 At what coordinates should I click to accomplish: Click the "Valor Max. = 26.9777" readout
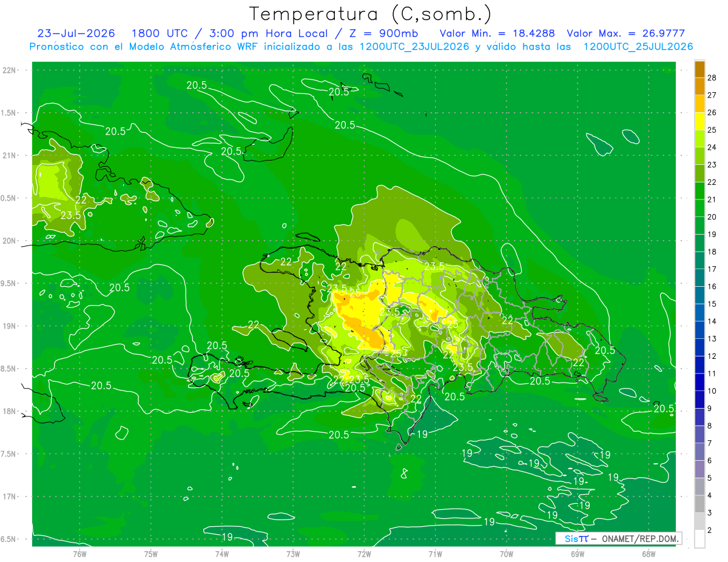625,33
